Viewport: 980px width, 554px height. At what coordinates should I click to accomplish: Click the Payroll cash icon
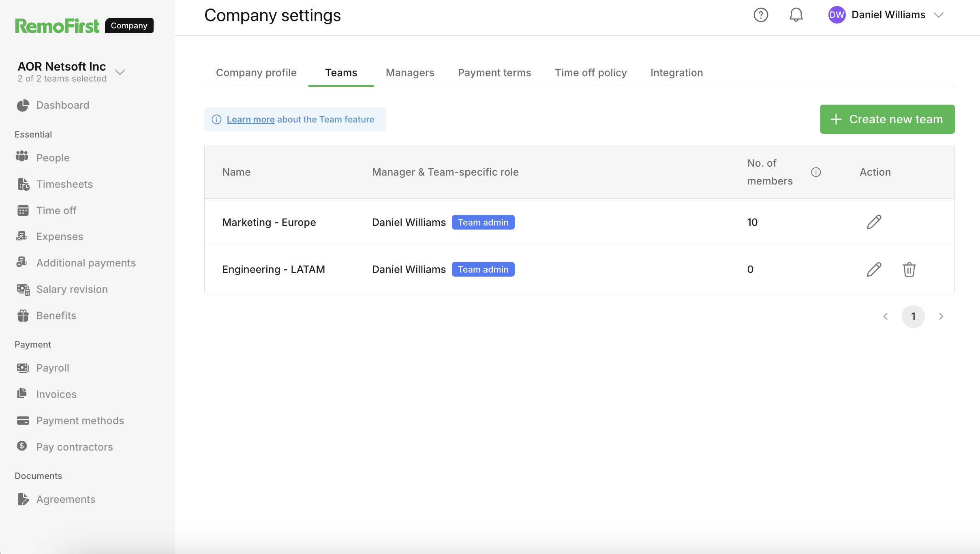23,367
